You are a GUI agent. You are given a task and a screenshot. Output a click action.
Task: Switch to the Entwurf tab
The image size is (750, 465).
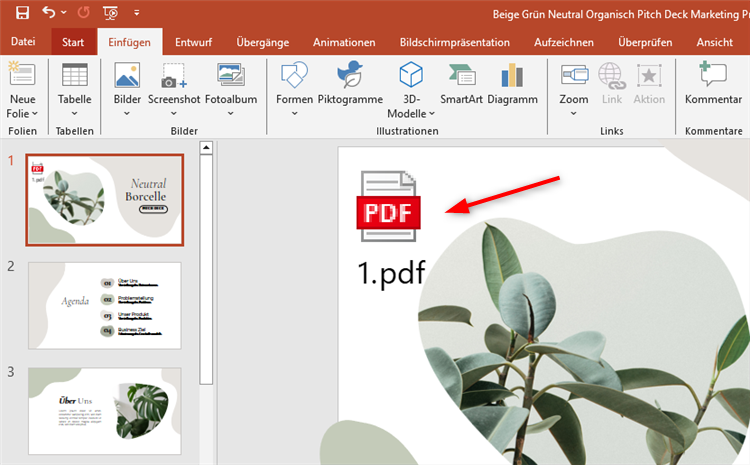[x=193, y=42]
